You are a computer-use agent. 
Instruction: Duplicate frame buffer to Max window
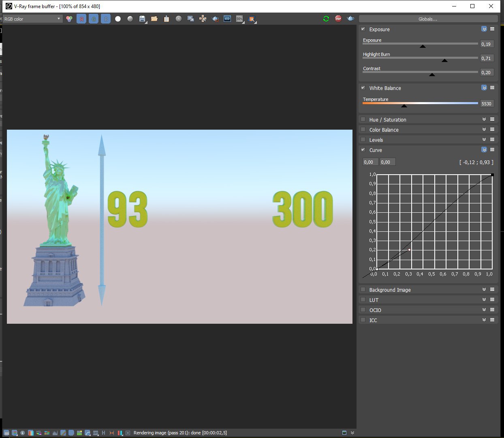[191, 19]
